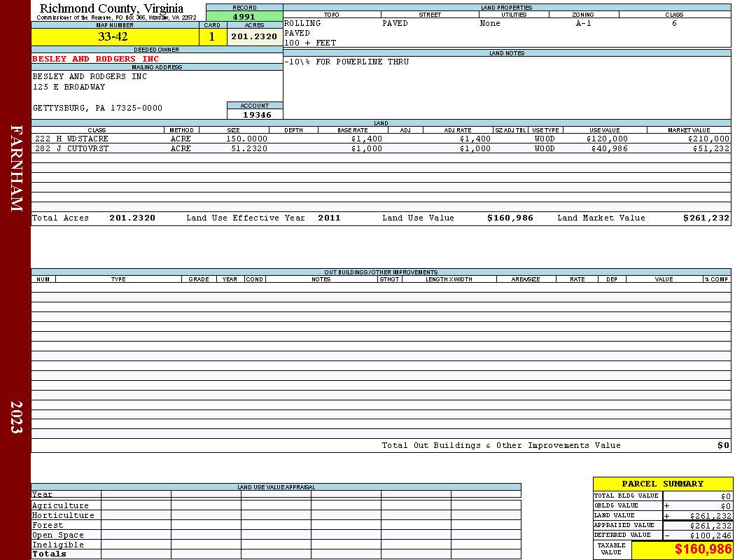Click the map number 33-42
The image size is (735, 560).
point(113,37)
